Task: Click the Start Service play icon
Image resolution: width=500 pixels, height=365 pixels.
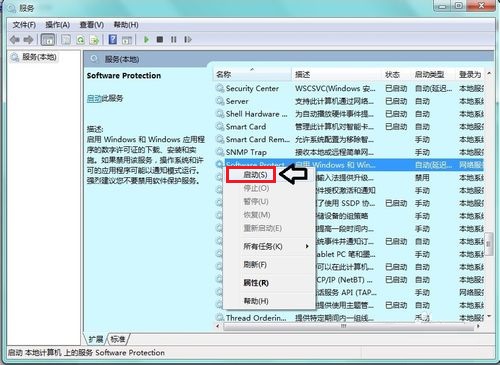Action: (146, 40)
